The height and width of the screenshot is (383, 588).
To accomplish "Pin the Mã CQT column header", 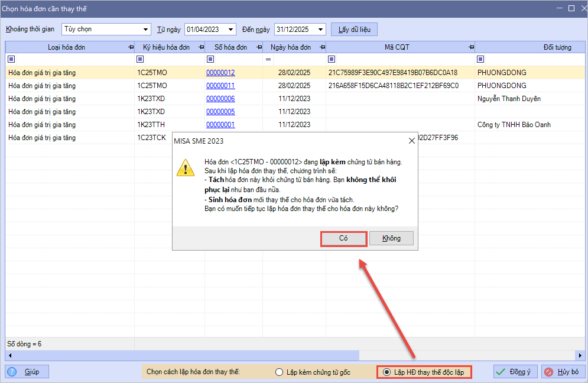I will coord(470,47).
